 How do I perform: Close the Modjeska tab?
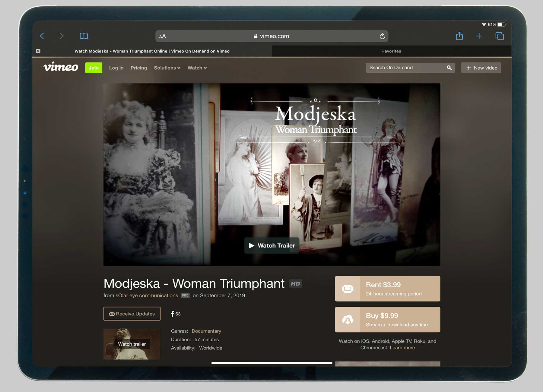[x=38, y=51]
